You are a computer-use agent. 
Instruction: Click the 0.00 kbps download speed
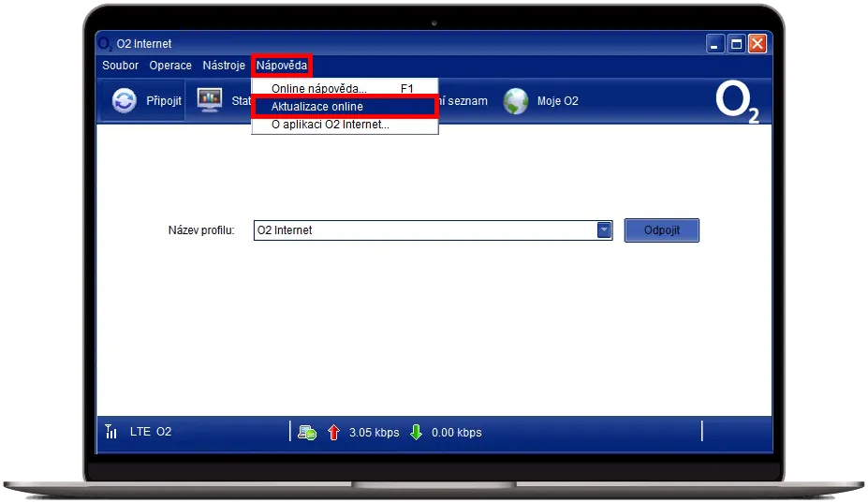point(457,433)
